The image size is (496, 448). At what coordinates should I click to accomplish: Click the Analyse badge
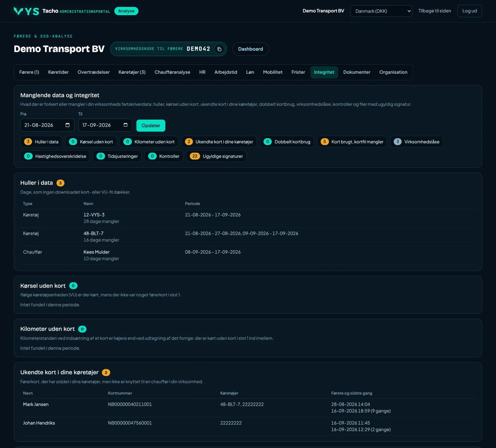[126, 11]
